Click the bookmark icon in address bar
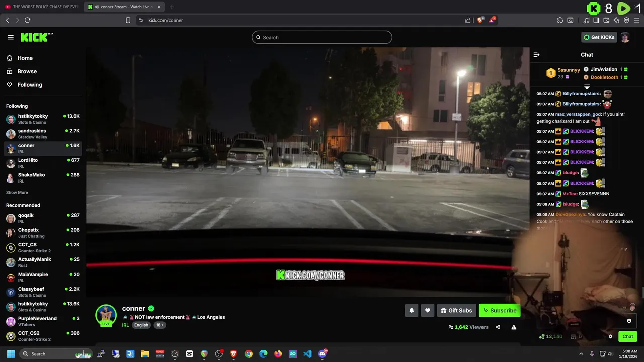 128,20
